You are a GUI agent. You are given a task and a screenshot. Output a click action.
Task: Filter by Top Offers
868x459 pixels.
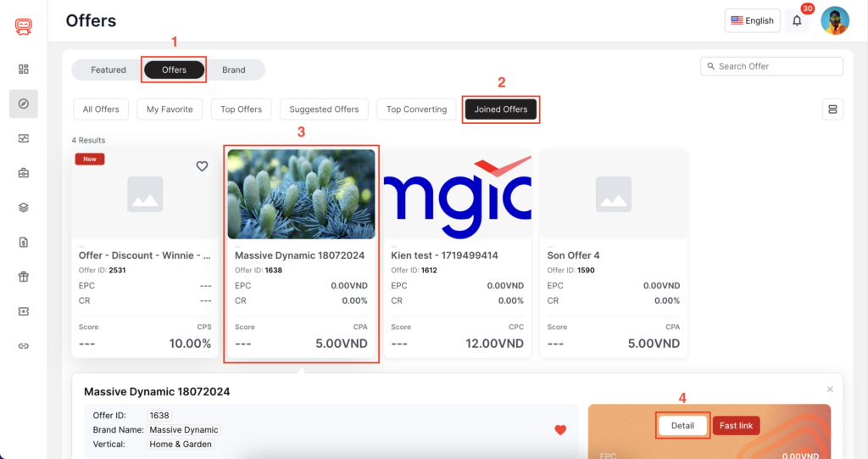click(242, 109)
